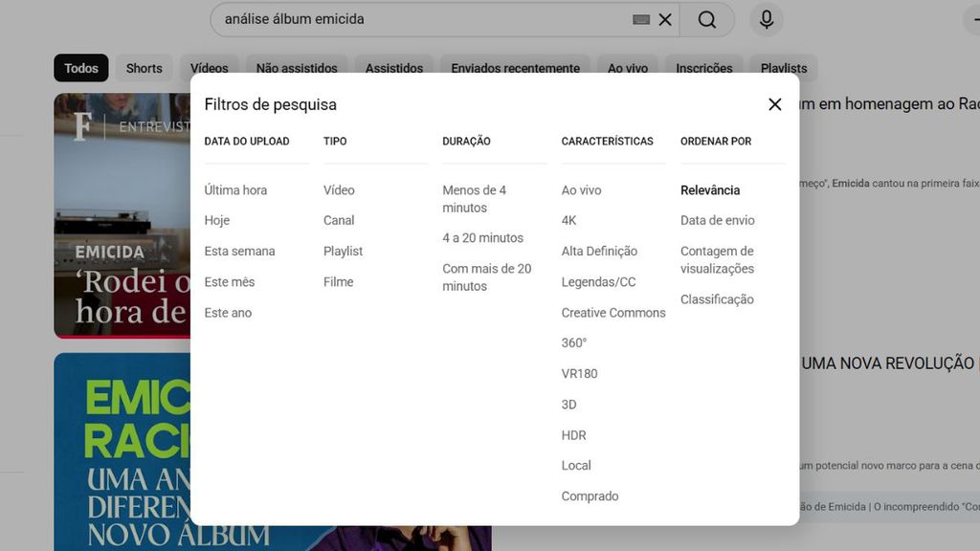Select Este ano upload date filter
Viewport: 980px width, 551px height.
229,312
